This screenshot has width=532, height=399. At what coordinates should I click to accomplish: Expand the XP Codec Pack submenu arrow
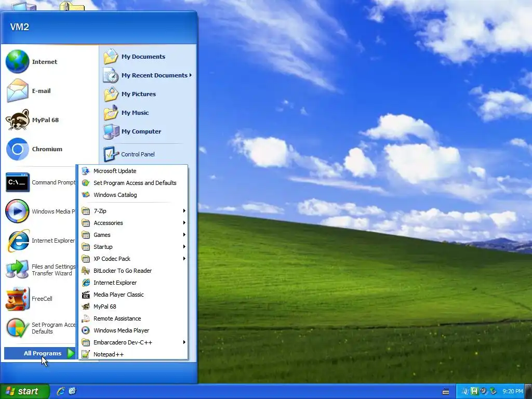point(184,259)
